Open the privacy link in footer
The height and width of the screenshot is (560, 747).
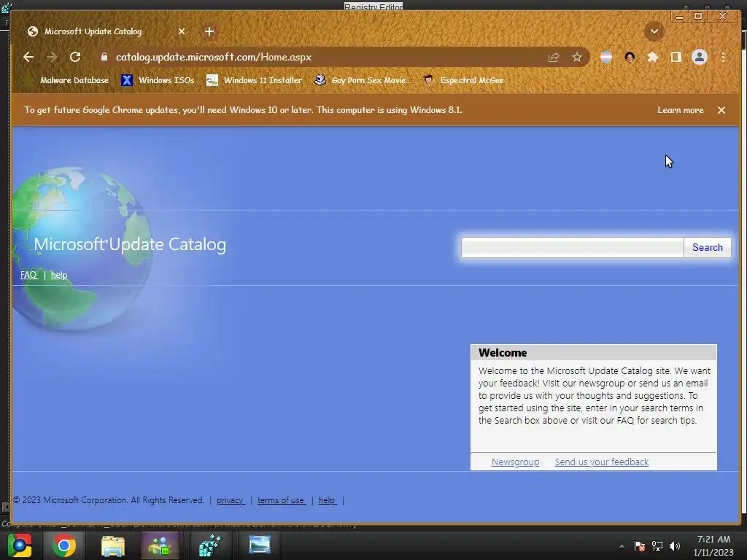coord(230,500)
